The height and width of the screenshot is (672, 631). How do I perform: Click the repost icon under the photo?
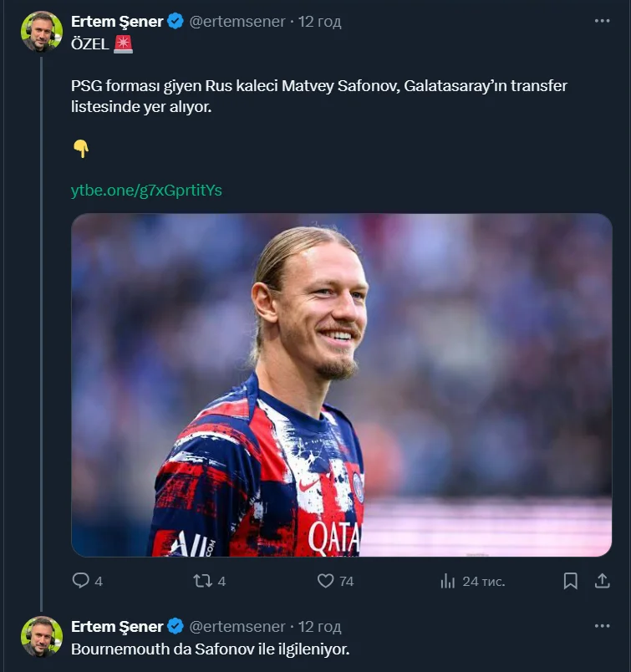pos(204,581)
